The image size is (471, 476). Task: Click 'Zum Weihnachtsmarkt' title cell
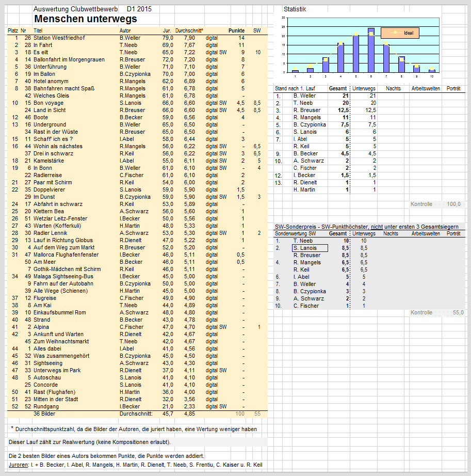point(61,342)
